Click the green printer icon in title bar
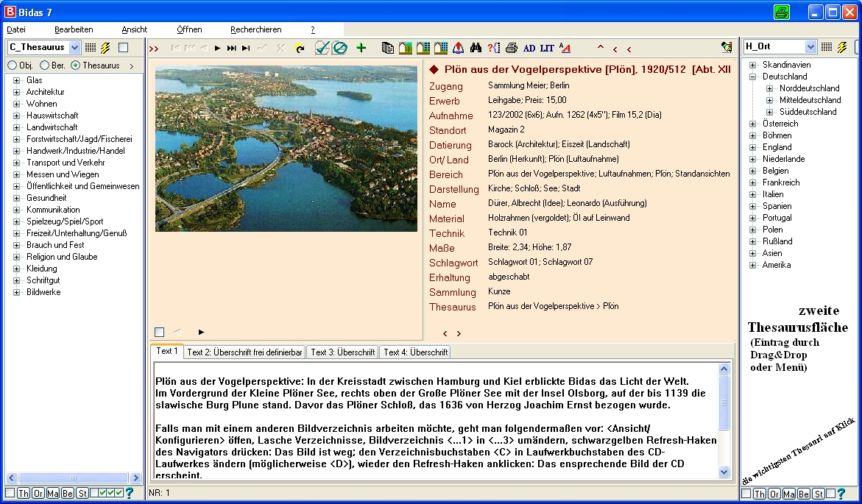862x504 pixels. tap(781, 12)
